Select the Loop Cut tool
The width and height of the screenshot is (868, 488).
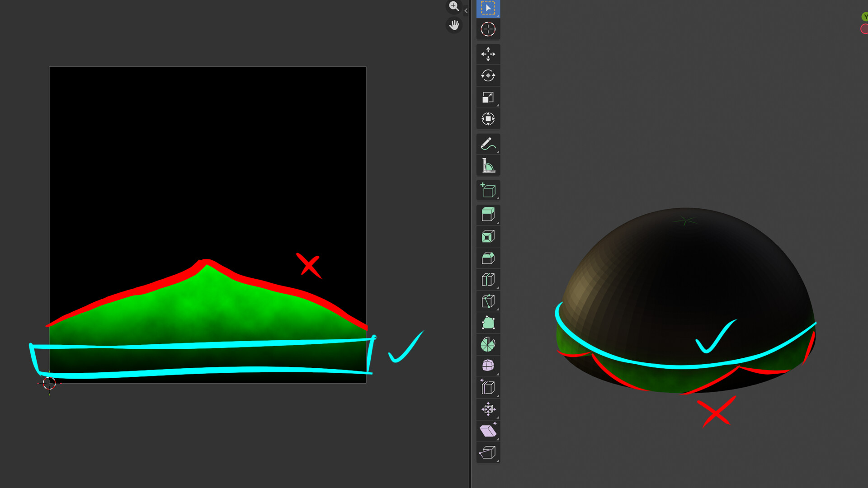point(488,280)
